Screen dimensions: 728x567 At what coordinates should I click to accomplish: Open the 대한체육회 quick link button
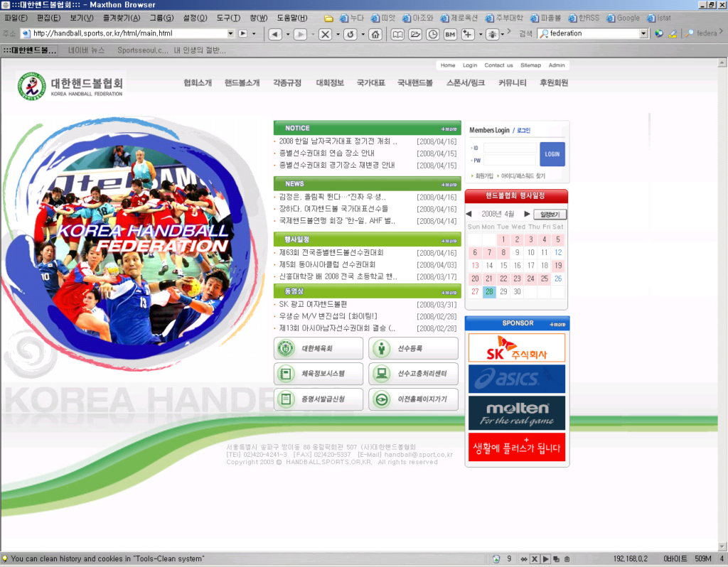(x=318, y=348)
